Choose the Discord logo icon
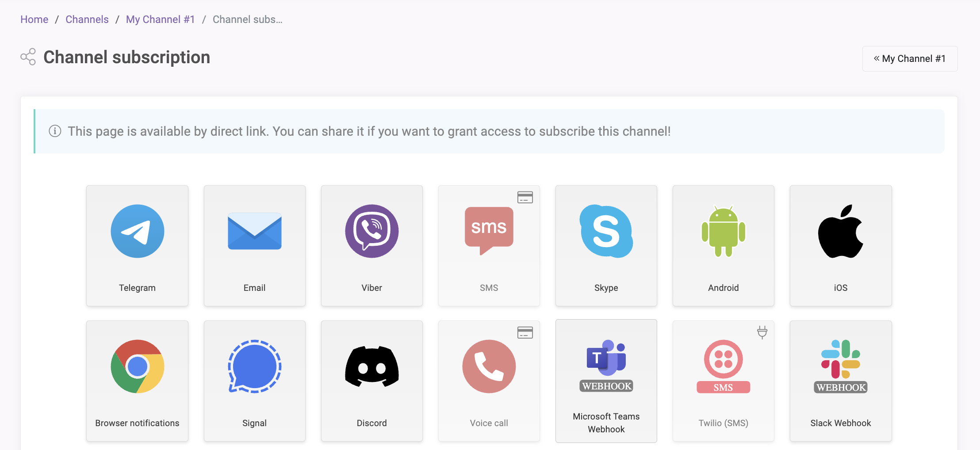Viewport: 980px width, 450px height. [x=372, y=366]
